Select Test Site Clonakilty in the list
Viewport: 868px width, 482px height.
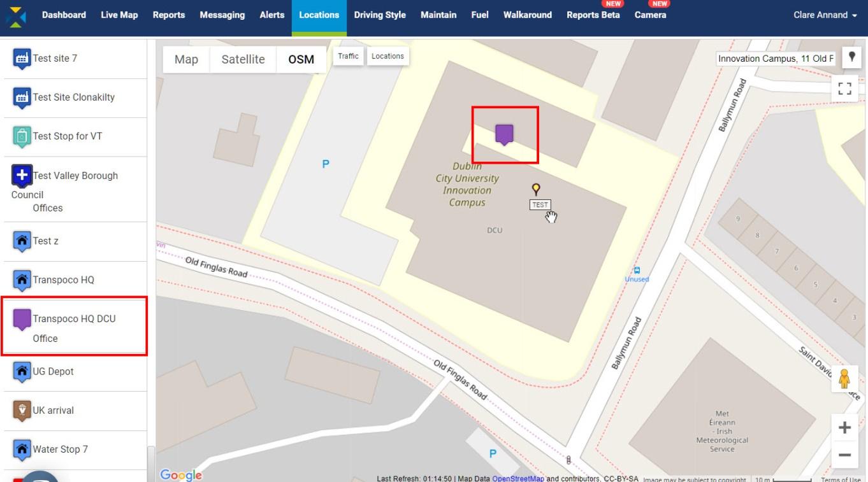(x=75, y=97)
